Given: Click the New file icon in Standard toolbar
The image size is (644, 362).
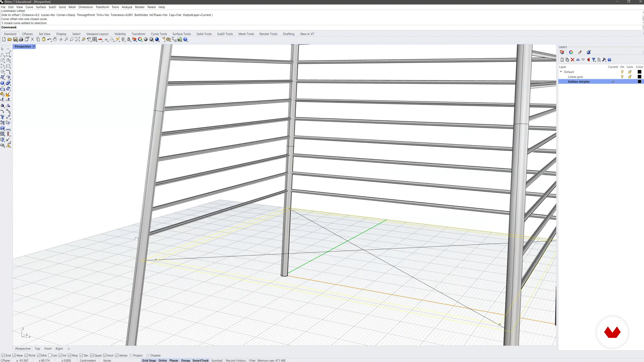Looking at the screenshot, I should coord(4,40).
